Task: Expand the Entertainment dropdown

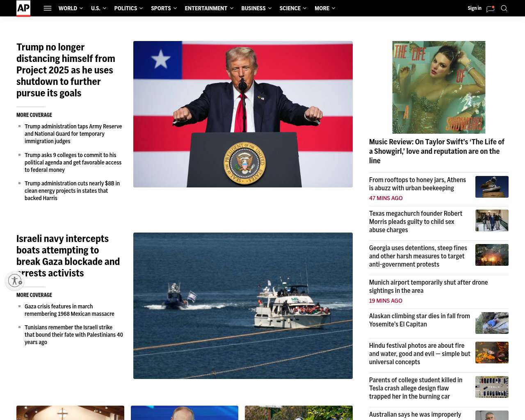Action: click(209, 8)
